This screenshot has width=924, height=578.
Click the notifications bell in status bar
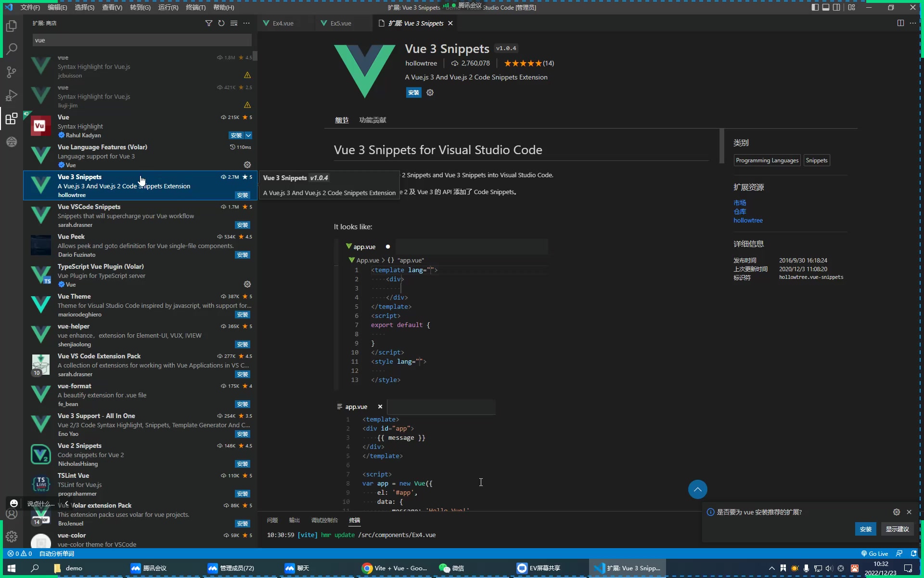913,553
